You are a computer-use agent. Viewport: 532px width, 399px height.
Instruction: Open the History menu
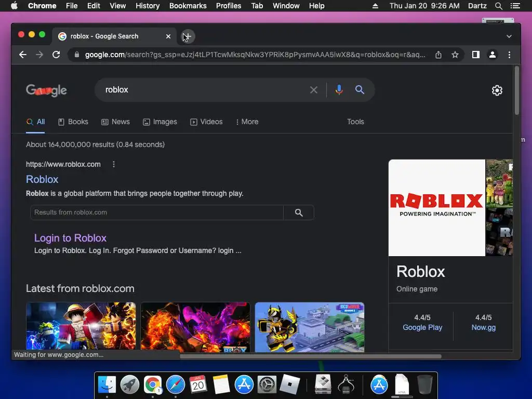(147, 6)
